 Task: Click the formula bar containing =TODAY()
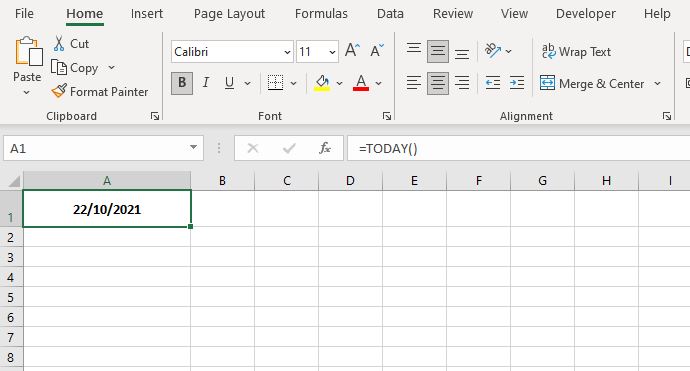518,148
